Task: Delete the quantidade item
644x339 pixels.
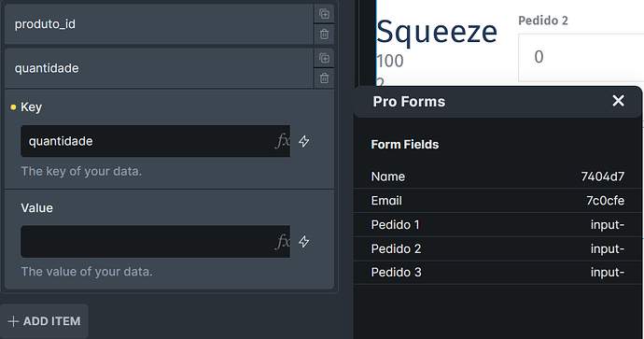Action: point(324,78)
